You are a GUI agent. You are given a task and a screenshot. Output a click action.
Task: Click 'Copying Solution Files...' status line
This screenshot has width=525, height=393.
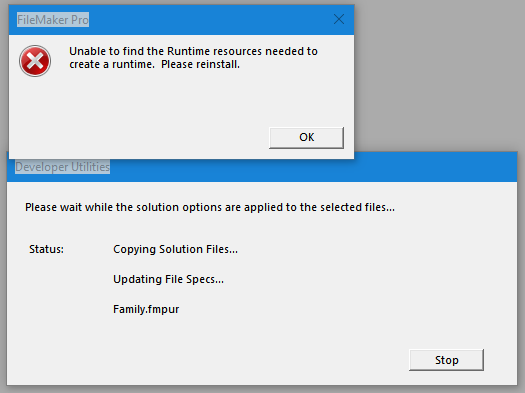pos(175,249)
